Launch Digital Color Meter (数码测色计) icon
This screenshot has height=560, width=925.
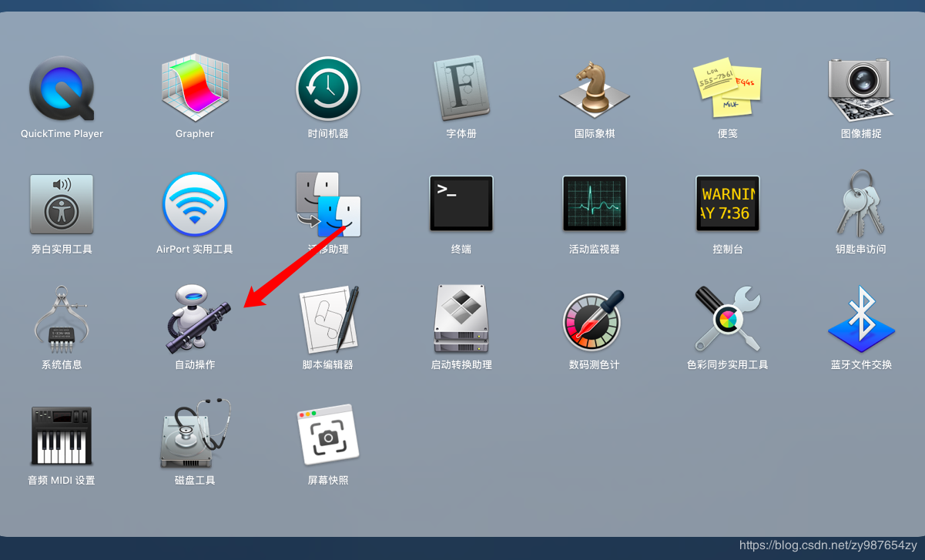point(593,320)
